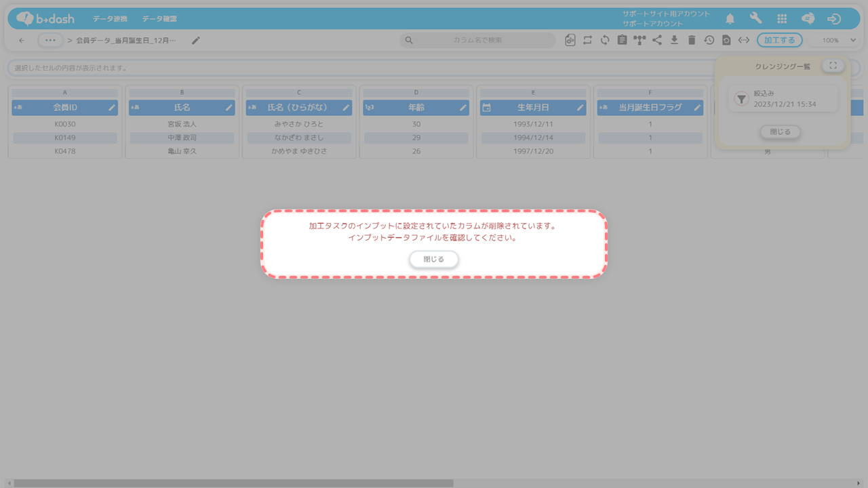Select age cell 30
Image resolution: width=868 pixels, height=488 pixels.
click(x=416, y=125)
